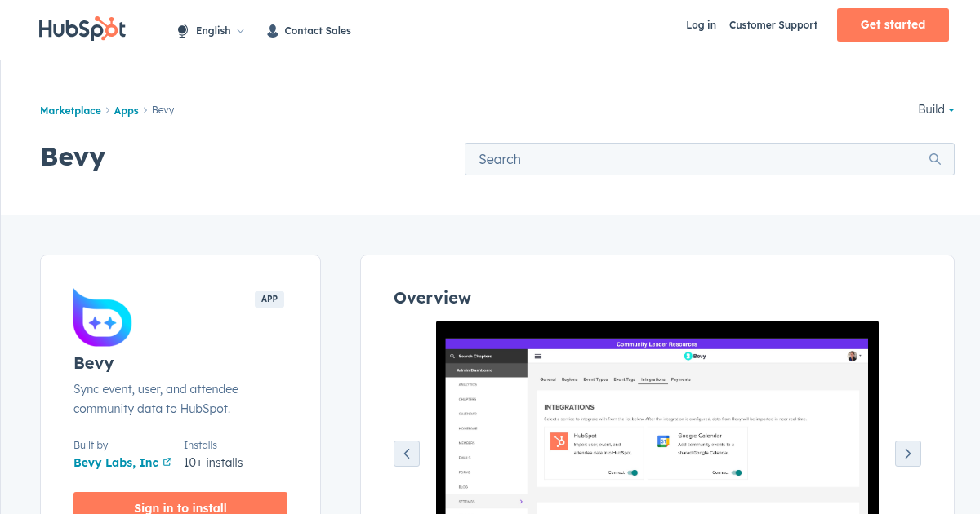Click the Sign in to install button
The width and height of the screenshot is (980, 514).
coord(180,506)
